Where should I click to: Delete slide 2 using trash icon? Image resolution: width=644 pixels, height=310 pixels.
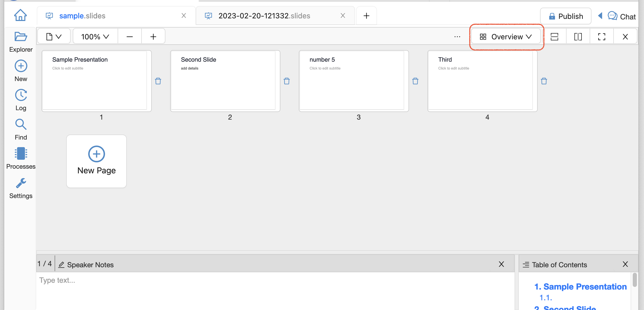[287, 81]
